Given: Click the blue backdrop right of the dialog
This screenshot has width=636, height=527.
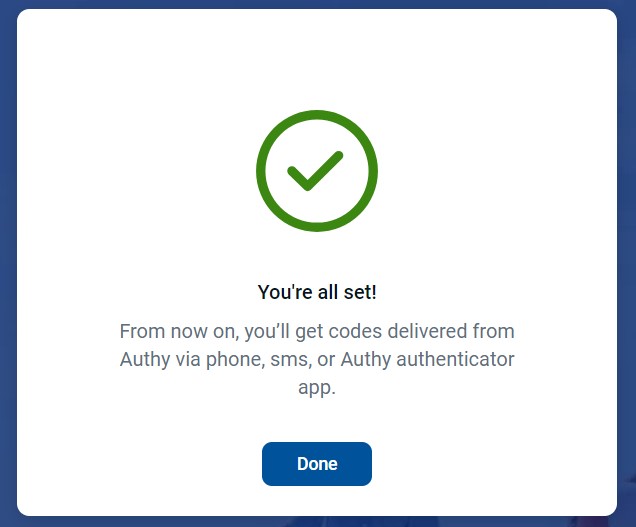Looking at the screenshot, I should (x=627, y=264).
